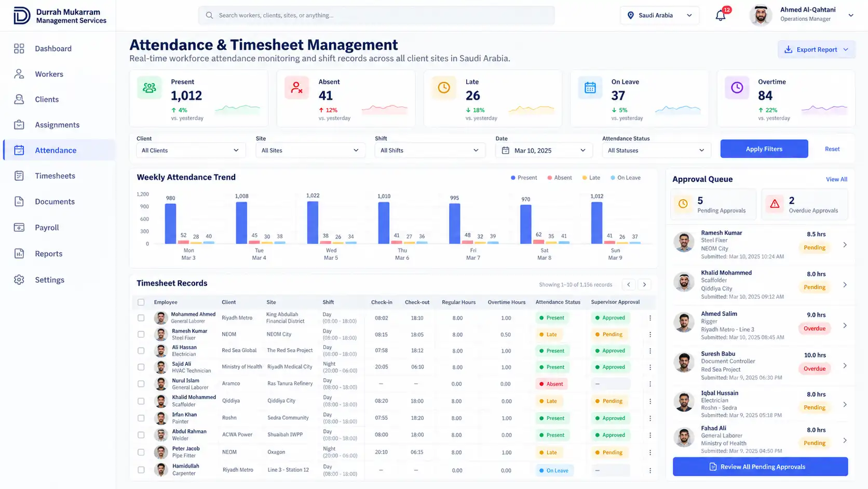Screen dimensions: 868x489
Task: Go to next page of timesheet records
Action: pyautogui.click(x=645, y=284)
